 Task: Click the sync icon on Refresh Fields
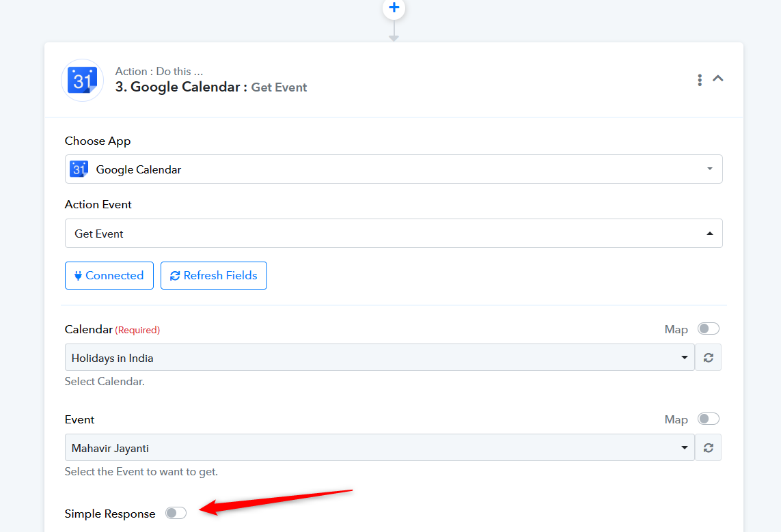point(175,276)
